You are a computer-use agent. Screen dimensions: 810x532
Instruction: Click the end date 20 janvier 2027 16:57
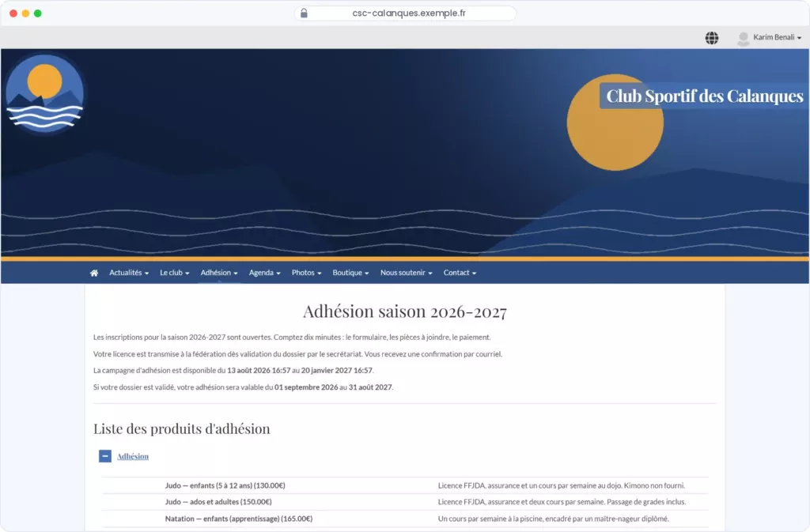click(x=337, y=371)
